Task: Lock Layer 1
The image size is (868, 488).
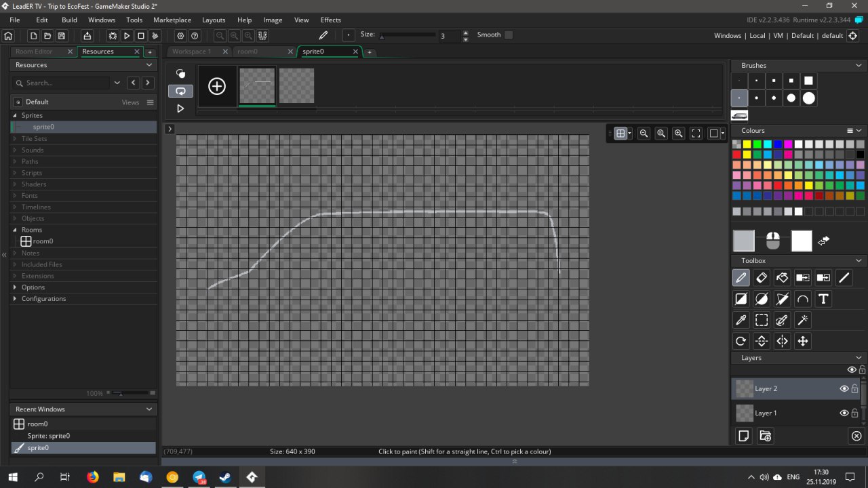Action: point(854,413)
